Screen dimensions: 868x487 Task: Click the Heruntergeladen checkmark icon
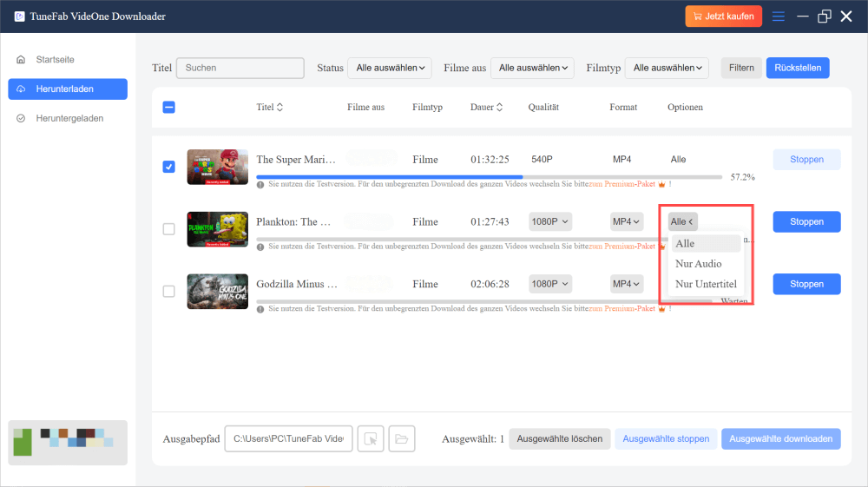21,118
